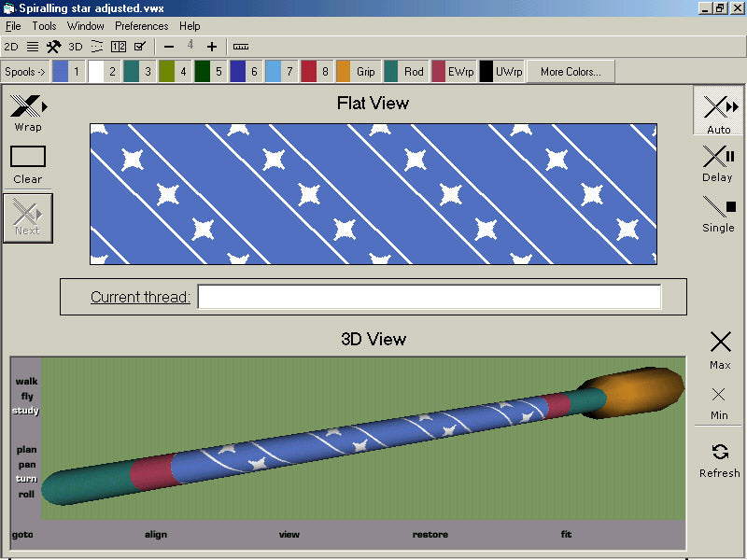Switch to 2D view toolbar button
The image size is (747, 560).
point(11,47)
